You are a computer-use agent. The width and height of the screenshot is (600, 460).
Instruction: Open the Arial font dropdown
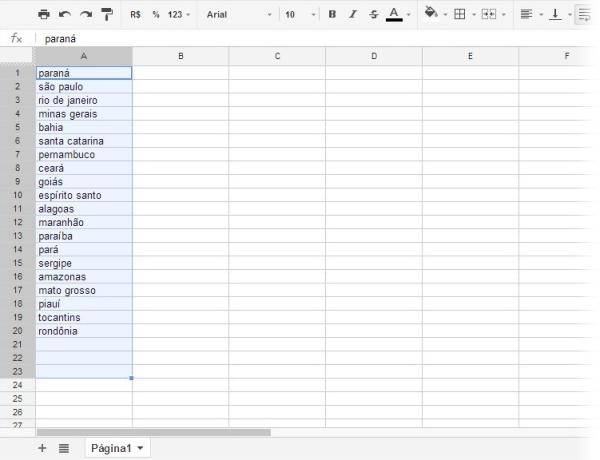[239, 15]
